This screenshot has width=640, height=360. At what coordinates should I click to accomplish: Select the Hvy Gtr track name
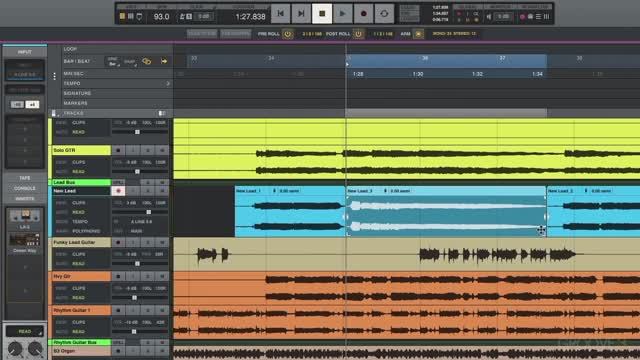(x=81, y=276)
